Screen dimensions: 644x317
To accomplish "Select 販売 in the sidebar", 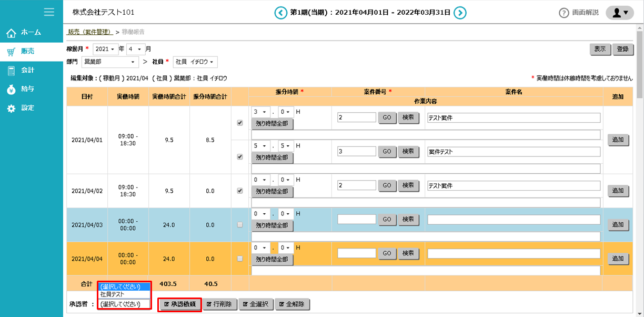I will coord(27,51).
